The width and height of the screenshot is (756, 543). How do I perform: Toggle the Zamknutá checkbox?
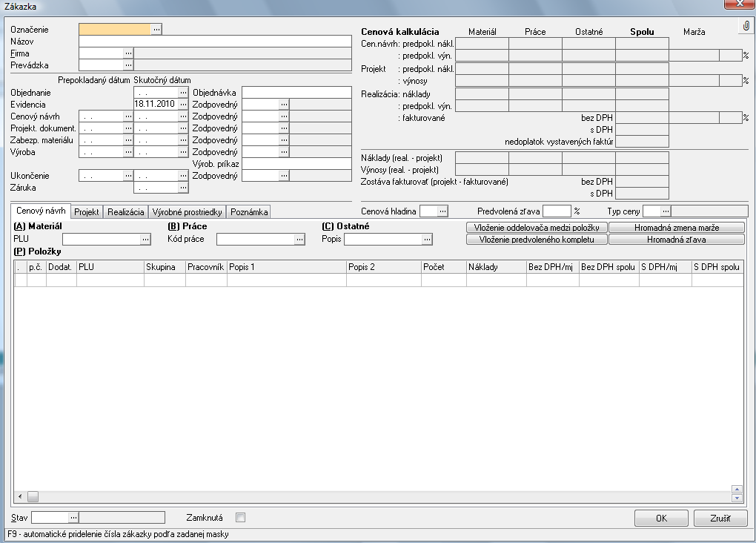pos(240,518)
